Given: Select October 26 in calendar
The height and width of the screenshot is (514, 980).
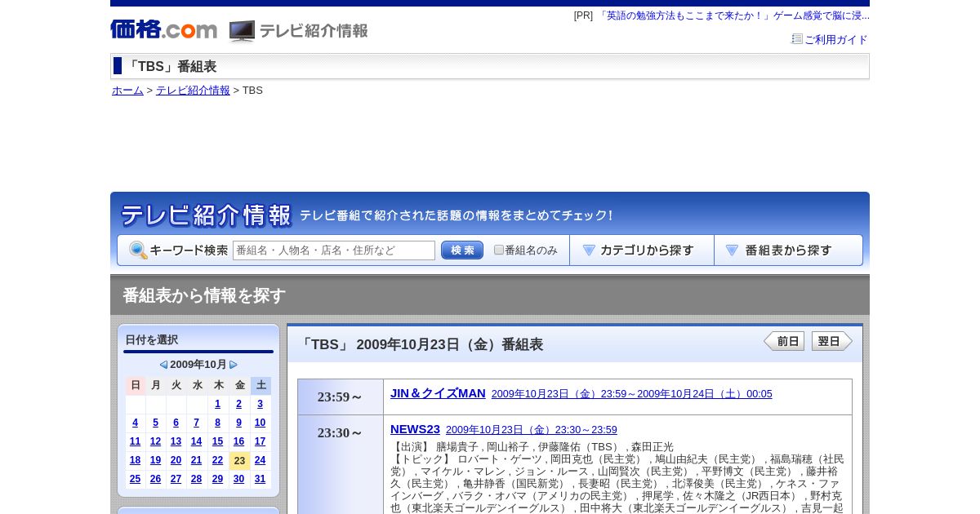Looking at the screenshot, I should coord(155,479).
